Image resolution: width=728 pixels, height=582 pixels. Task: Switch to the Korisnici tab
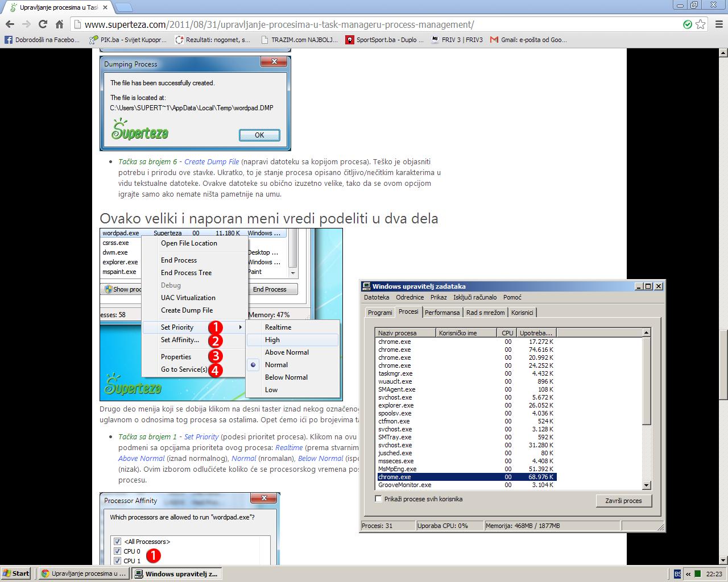click(x=522, y=313)
